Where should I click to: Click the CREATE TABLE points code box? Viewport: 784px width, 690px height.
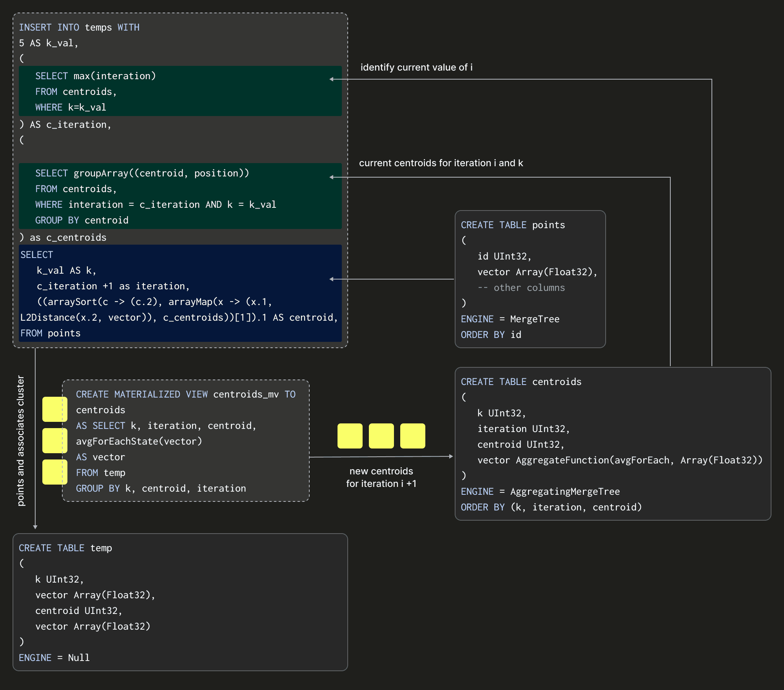(x=530, y=279)
